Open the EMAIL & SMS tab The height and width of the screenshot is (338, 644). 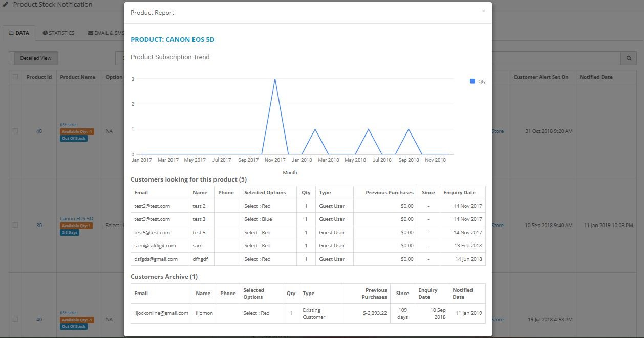[x=105, y=33]
